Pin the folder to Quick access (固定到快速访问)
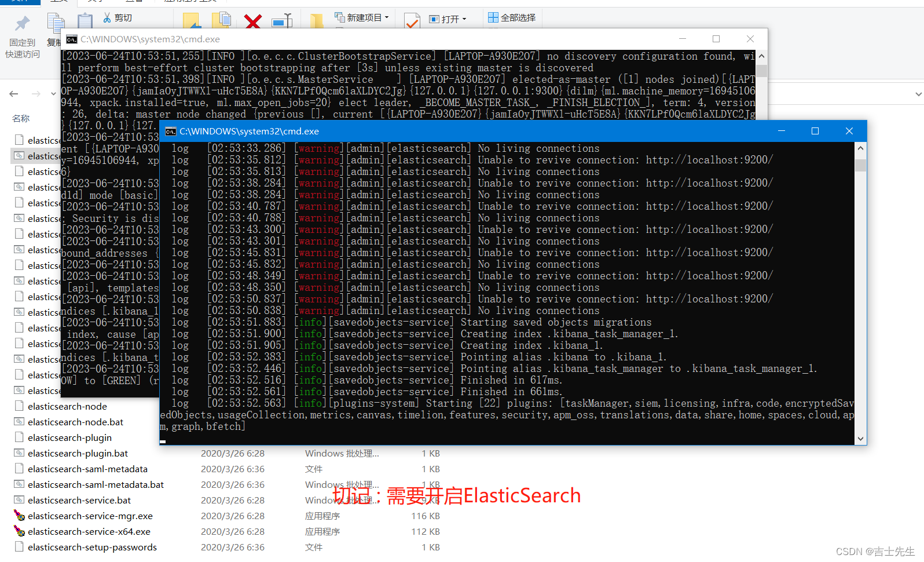The image size is (924, 562). pos(22,37)
